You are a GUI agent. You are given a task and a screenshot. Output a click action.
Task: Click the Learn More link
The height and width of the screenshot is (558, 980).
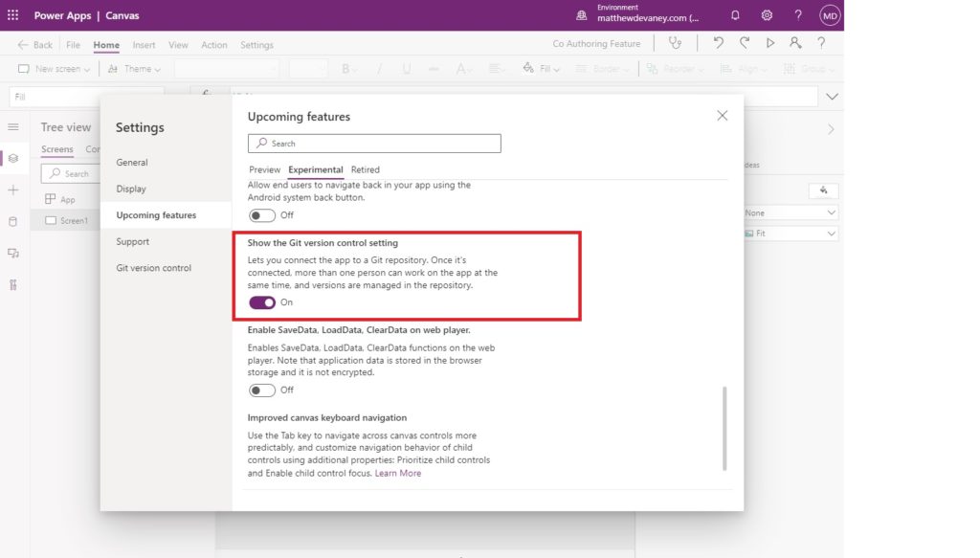(x=398, y=472)
